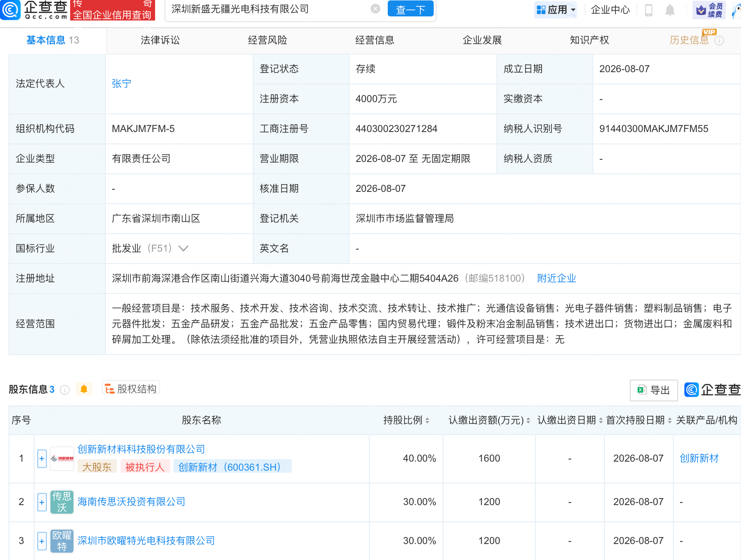Click the 创新新材 (600361.SH) stock tag

tap(232, 467)
